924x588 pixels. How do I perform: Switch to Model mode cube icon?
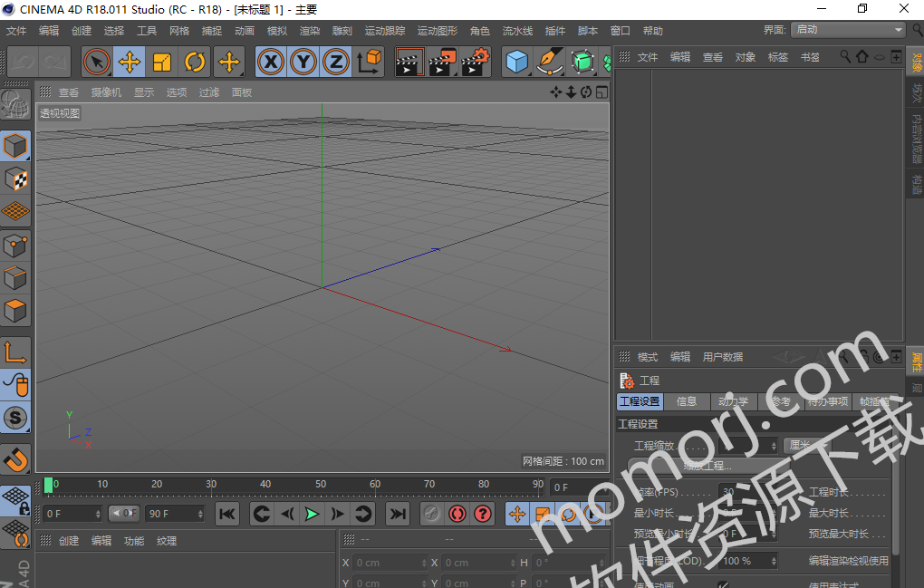click(15, 146)
